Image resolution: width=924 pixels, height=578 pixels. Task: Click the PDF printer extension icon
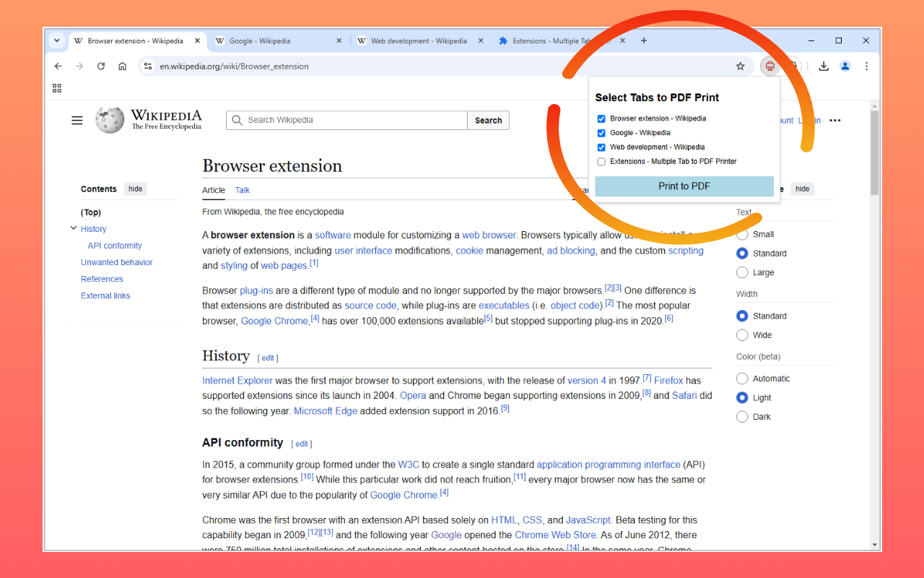coord(770,66)
